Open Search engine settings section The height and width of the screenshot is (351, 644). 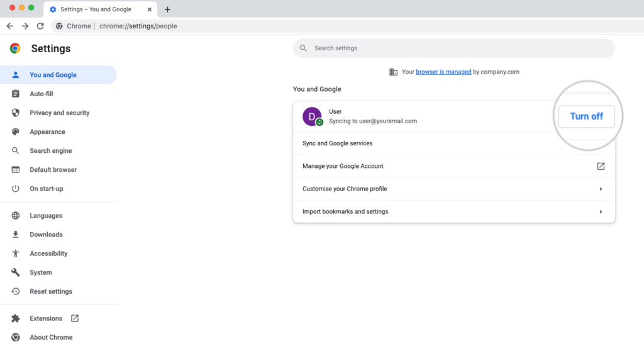click(x=58, y=150)
